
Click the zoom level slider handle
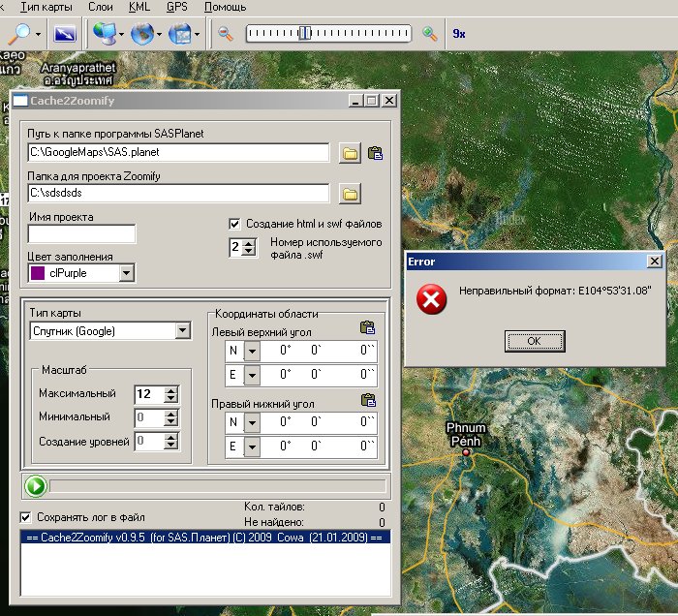[304, 34]
